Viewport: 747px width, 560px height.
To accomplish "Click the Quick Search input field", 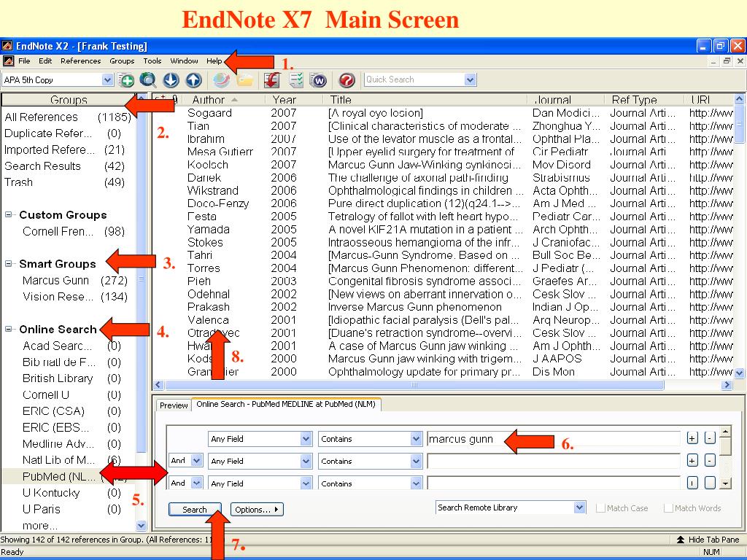I will pyautogui.click(x=414, y=79).
